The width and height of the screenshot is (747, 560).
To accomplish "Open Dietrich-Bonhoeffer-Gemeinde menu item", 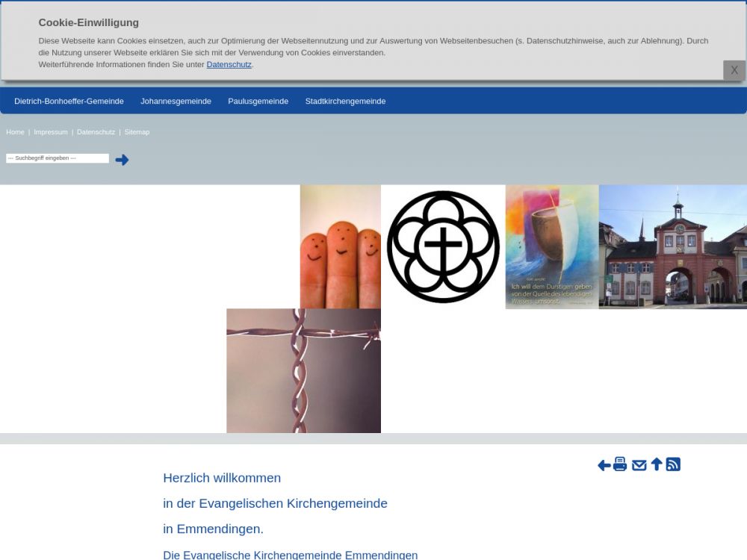I will 69,102.
